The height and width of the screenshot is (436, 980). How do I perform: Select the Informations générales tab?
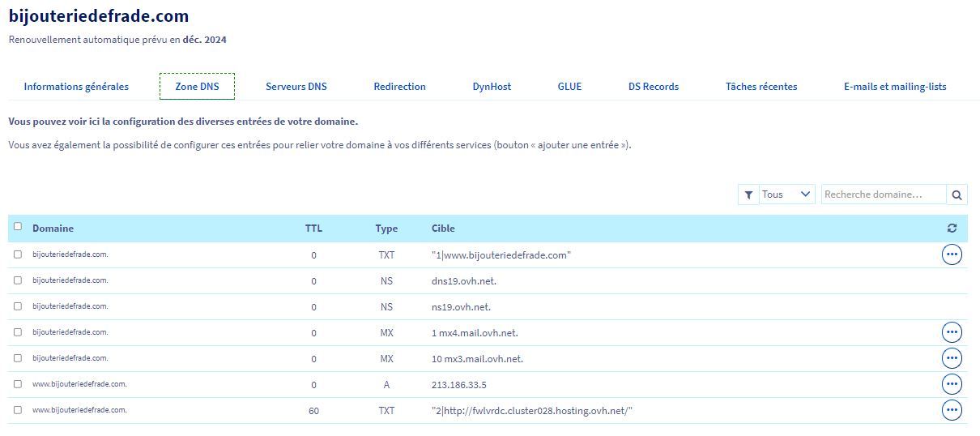(x=76, y=87)
